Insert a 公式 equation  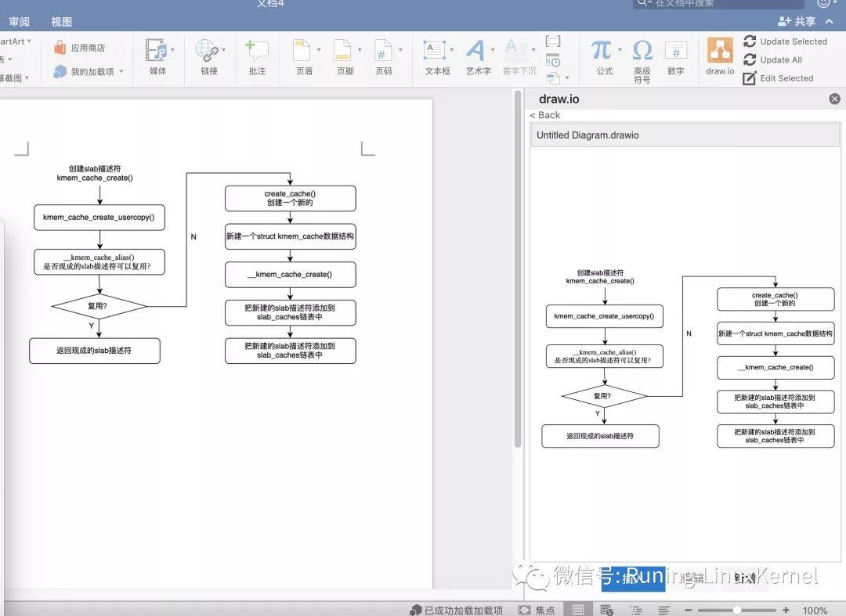604,56
